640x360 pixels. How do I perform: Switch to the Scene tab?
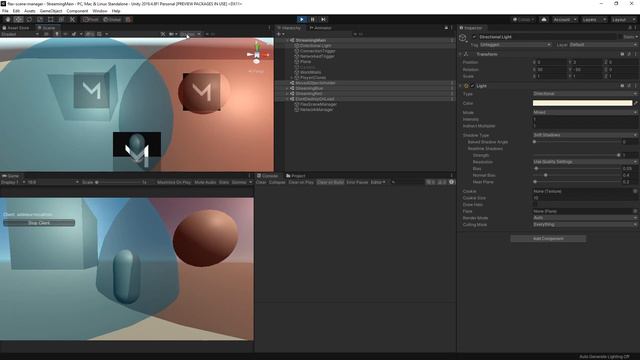pos(47,28)
